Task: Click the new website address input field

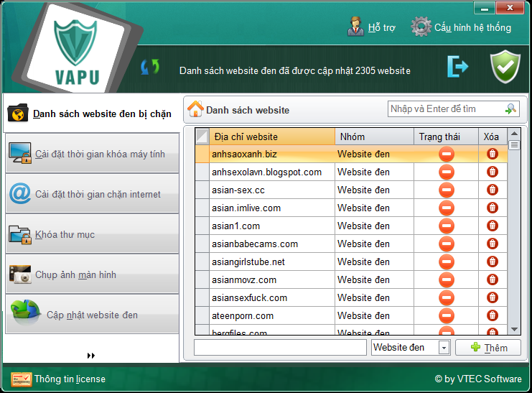Action: (280, 348)
